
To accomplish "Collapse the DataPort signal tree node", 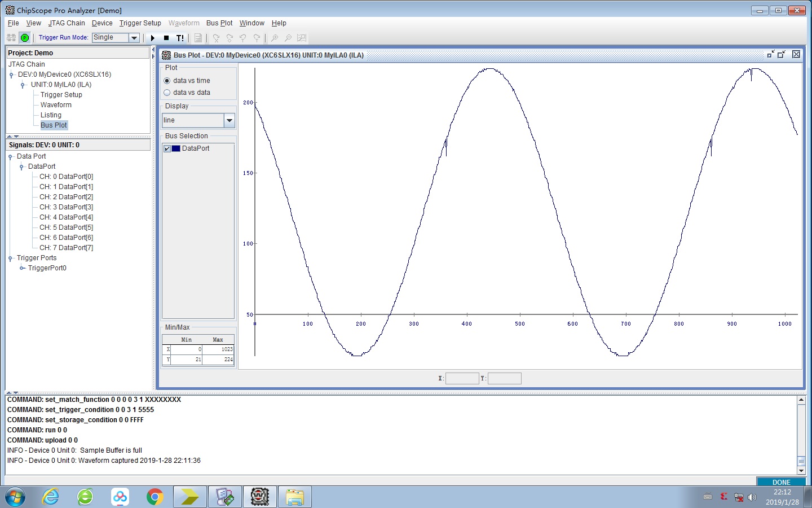I will pyautogui.click(x=23, y=167).
